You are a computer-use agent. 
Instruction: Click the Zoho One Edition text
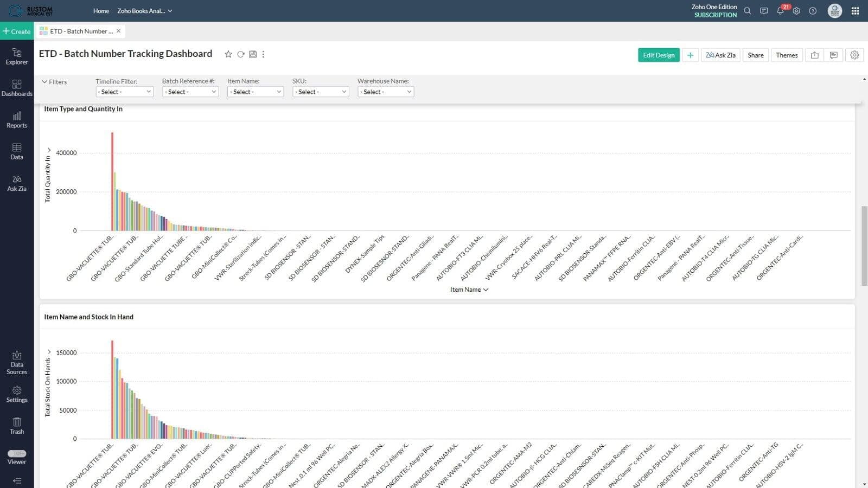[714, 7]
